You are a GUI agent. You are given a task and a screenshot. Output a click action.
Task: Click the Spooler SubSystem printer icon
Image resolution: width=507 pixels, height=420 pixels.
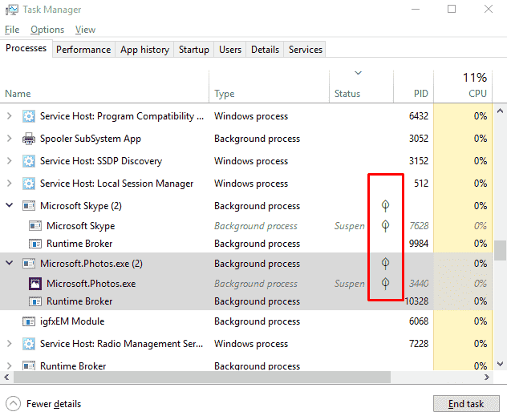click(x=29, y=139)
